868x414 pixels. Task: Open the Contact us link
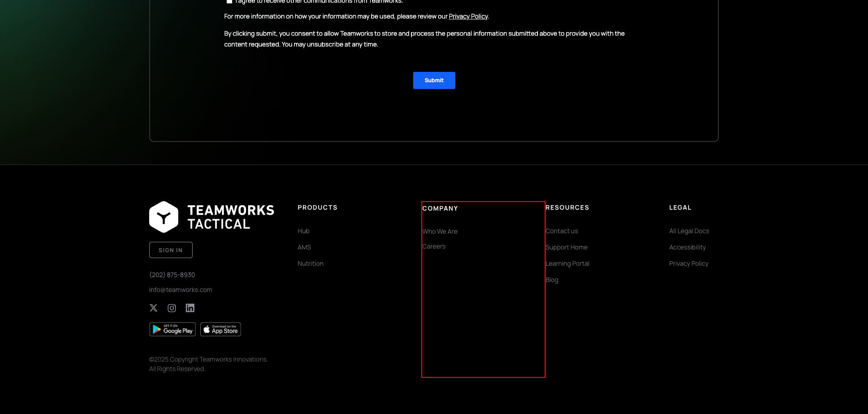click(x=561, y=231)
